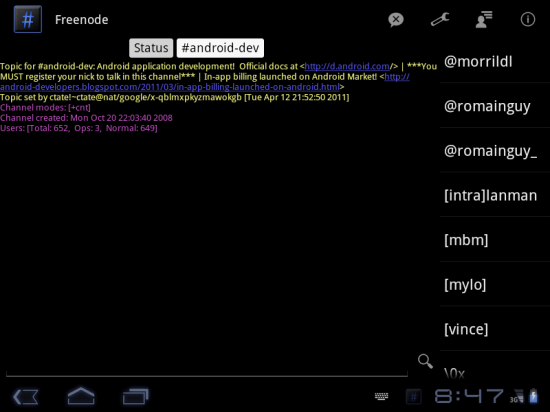Screen dimensions: 550x412
Task: Open the in-app billing blogspot link
Action: point(205,82)
